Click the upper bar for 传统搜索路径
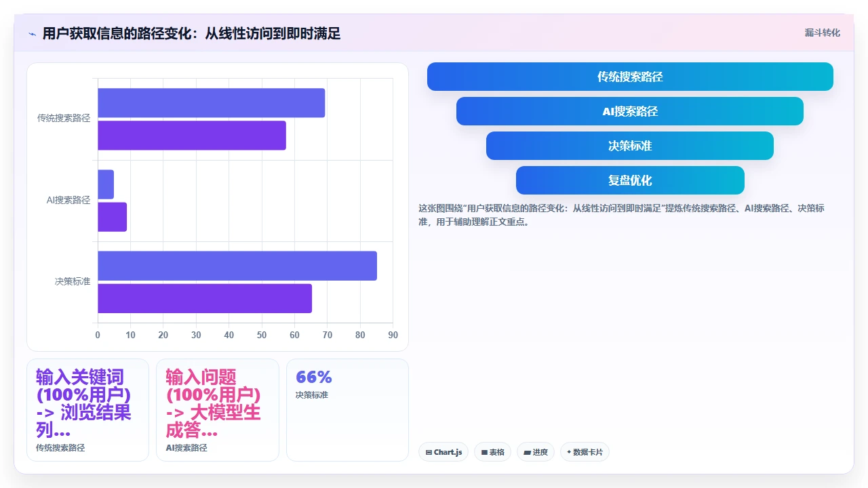This screenshot has height=488, width=868. (211, 103)
